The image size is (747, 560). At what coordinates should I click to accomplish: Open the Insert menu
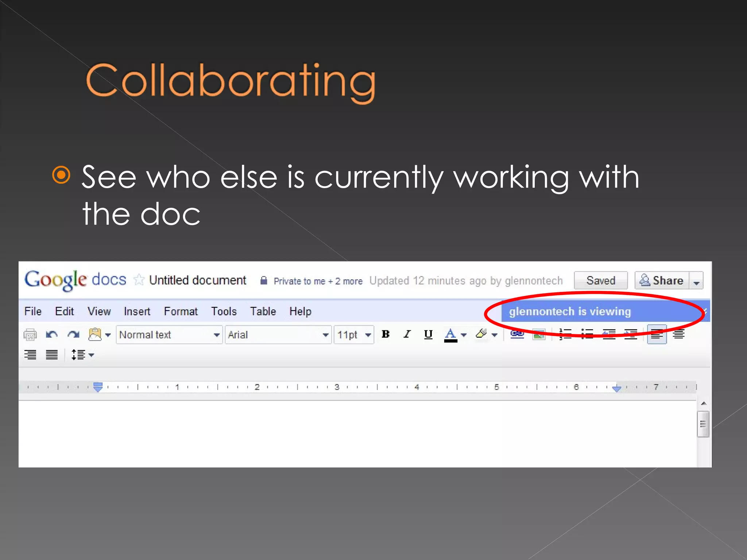click(137, 311)
